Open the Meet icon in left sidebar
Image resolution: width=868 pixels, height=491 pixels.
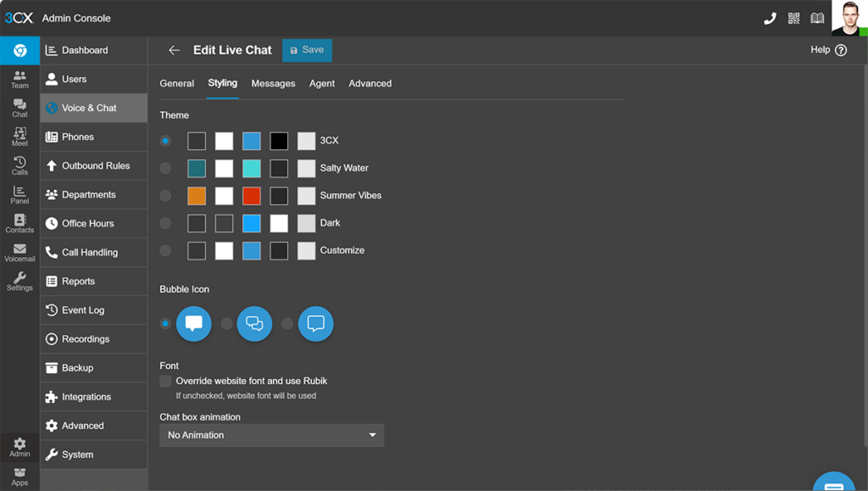[19, 137]
